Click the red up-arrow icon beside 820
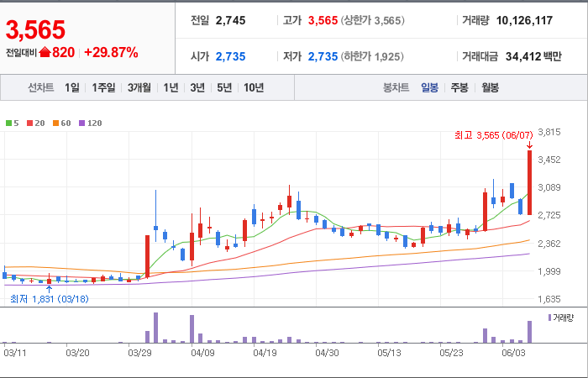Image resolution: width=588 pixels, height=378 pixels. coord(45,52)
